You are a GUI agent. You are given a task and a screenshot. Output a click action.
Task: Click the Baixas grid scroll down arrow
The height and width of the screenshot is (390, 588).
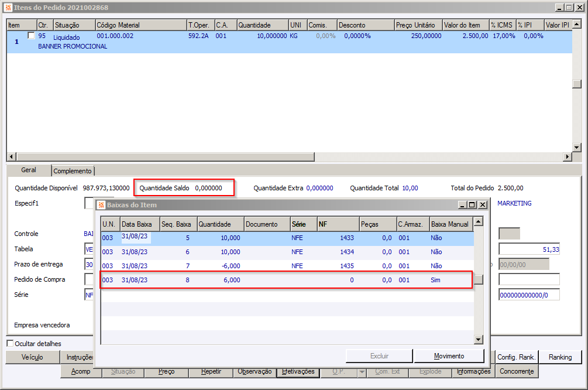[x=479, y=340]
